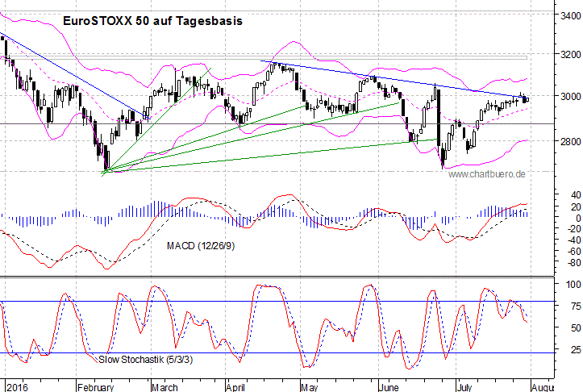Click the stochastic axis label 50
This screenshot has width=583, height=392.
576,328
